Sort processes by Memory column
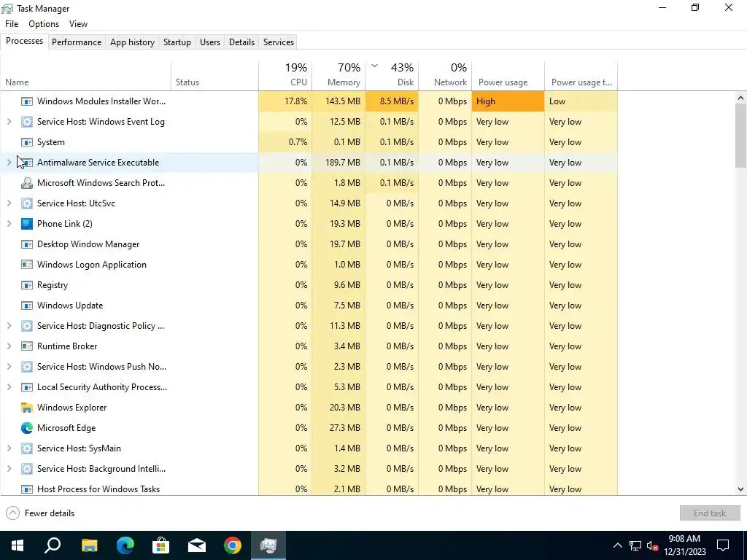The image size is (747, 560). [x=338, y=75]
